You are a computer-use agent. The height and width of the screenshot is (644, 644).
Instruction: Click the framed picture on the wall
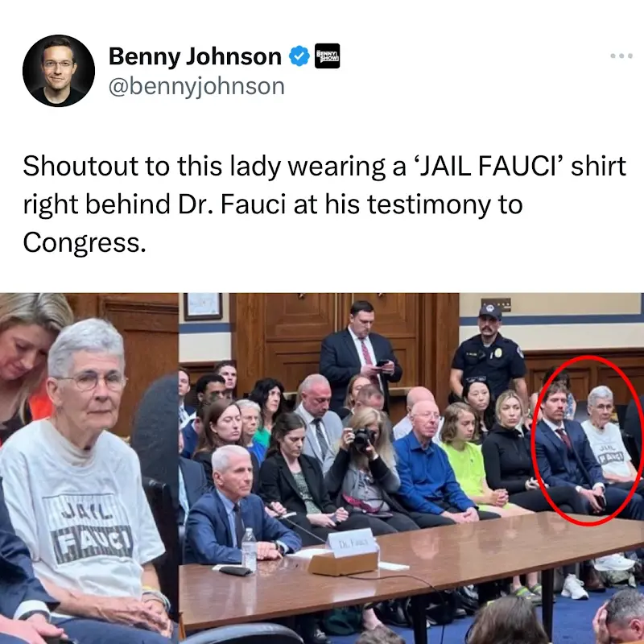point(203,306)
